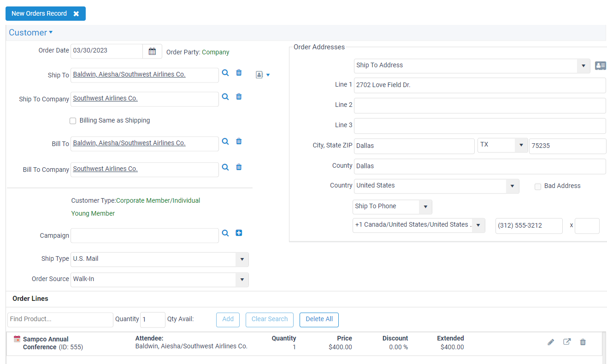This screenshot has width=607, height=364.
Task: Open Sampco Annual Conference line in new window
Action: pyautogui.click(x=567, y=342)
